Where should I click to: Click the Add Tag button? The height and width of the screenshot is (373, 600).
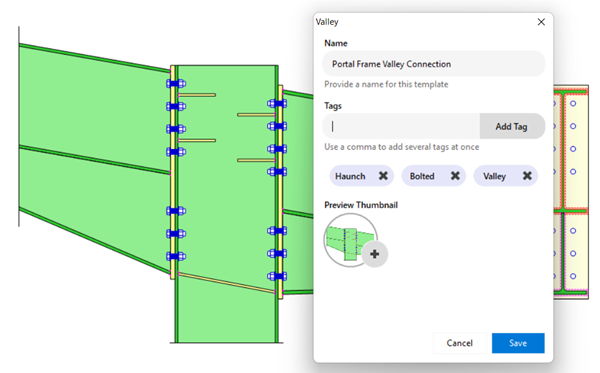click(512, 126)
